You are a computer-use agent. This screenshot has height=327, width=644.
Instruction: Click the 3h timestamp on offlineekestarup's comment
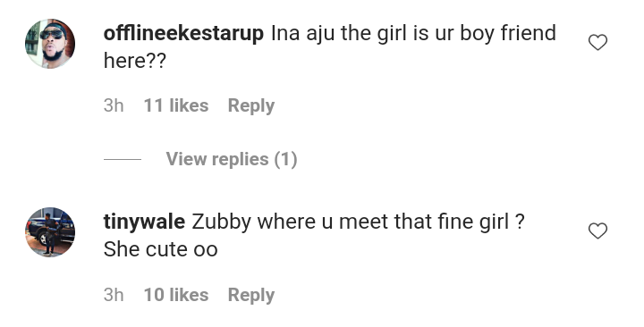point(114,105)
